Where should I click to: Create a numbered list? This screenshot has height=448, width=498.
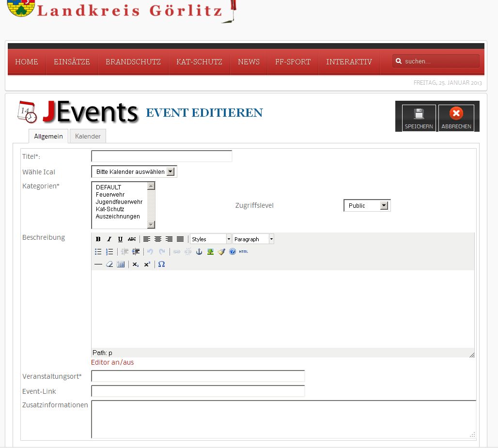click(x=109, y=252)
